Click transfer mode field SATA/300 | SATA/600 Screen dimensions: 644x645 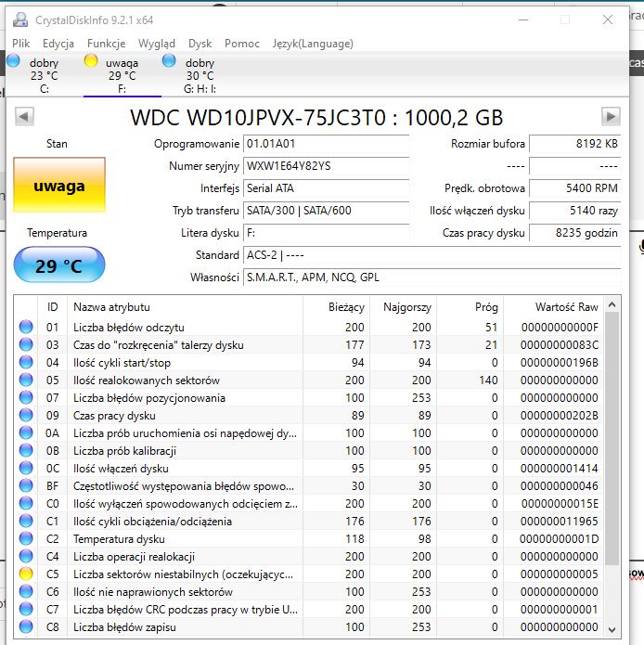tap(326, 211)
